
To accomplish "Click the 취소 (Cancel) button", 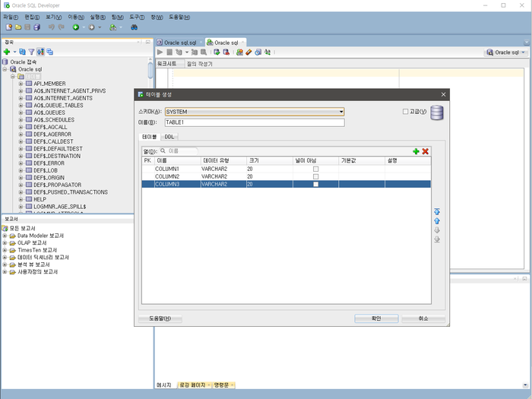I will tap(423, 318).
